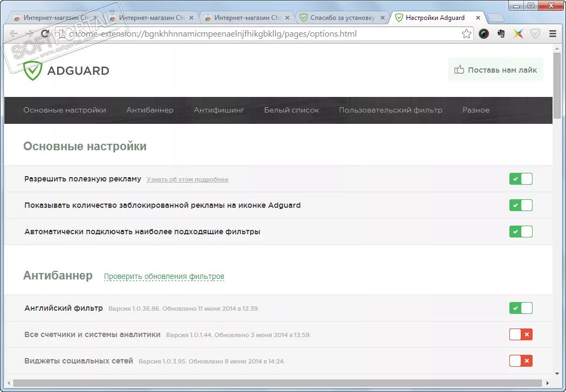Click the Основные настройки section heading
The width and height of the screenshot is (566, 392).
pyautogui.click(x=85, y=146)
